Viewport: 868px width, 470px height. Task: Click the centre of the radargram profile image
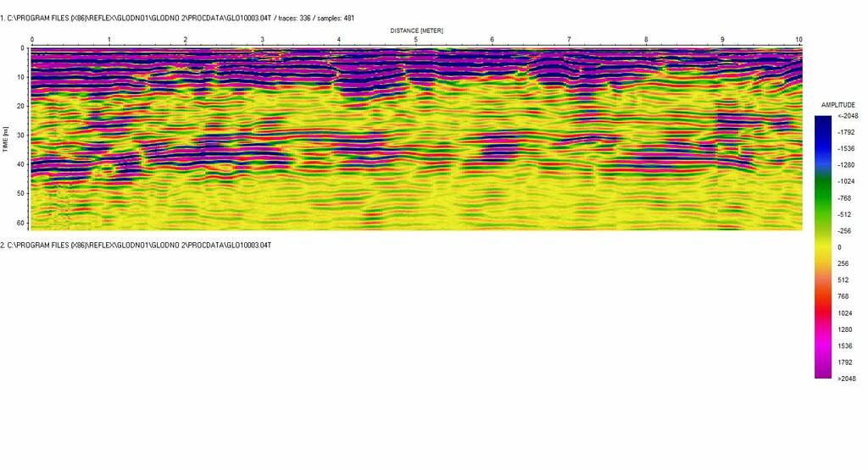(416, 139)
